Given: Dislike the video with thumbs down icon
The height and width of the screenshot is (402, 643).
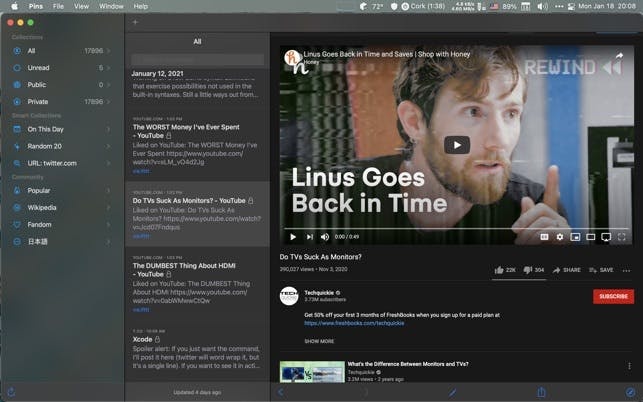Looking at the screenshot, I should 528,270.
